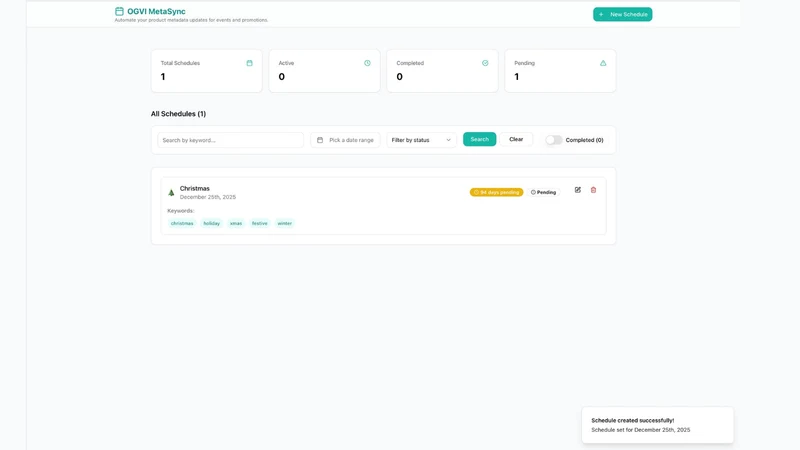Expand the Filter by status dropdown
This screenshot has height=450, width=800.
click(421, 140)
